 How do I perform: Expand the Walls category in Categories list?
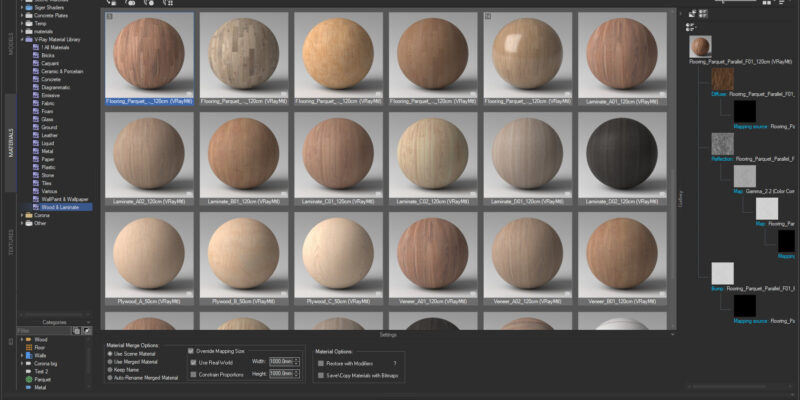coord(22,355)
